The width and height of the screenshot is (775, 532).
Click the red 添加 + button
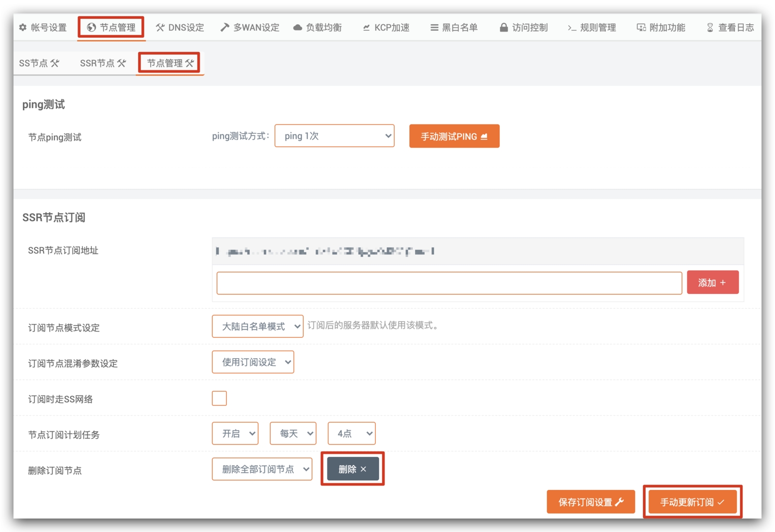tap(712, 283)
